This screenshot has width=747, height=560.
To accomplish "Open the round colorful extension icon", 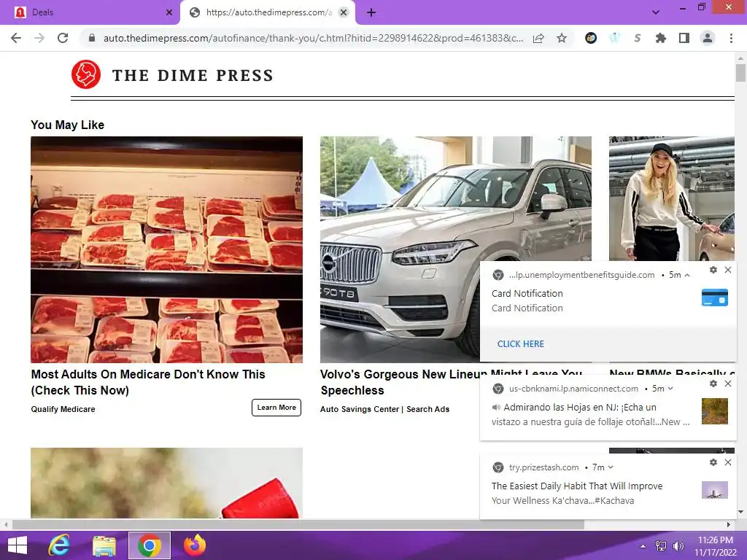I will 591,38.
